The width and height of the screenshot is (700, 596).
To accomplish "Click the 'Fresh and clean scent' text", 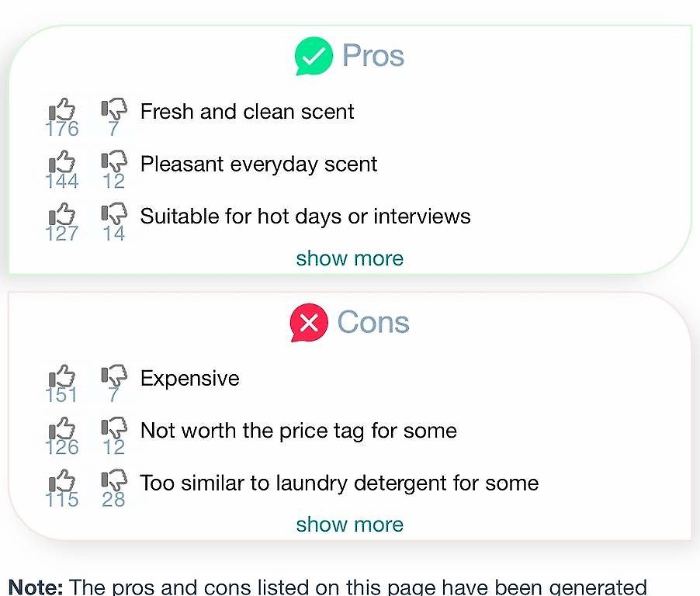I will tap(247, 112).
